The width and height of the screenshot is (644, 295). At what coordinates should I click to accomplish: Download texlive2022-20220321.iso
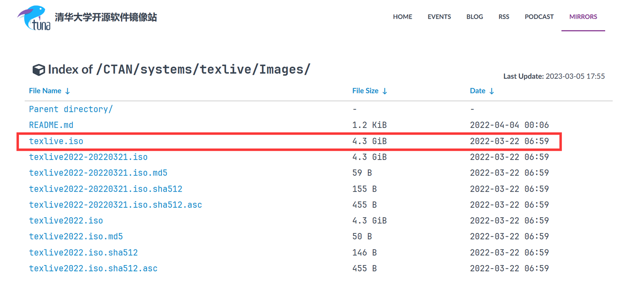click(x=88, y=157)
